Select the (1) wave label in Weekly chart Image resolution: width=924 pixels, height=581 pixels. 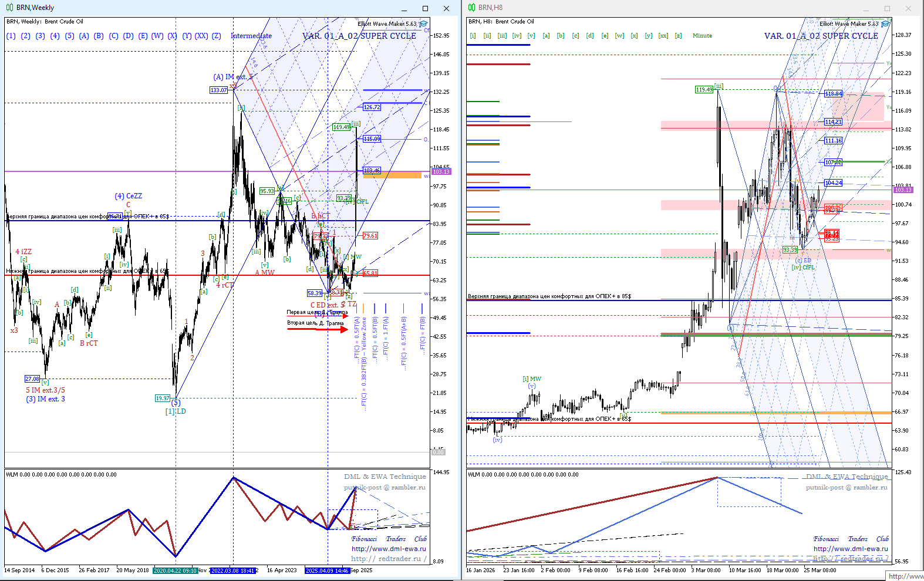coord(11,36)
